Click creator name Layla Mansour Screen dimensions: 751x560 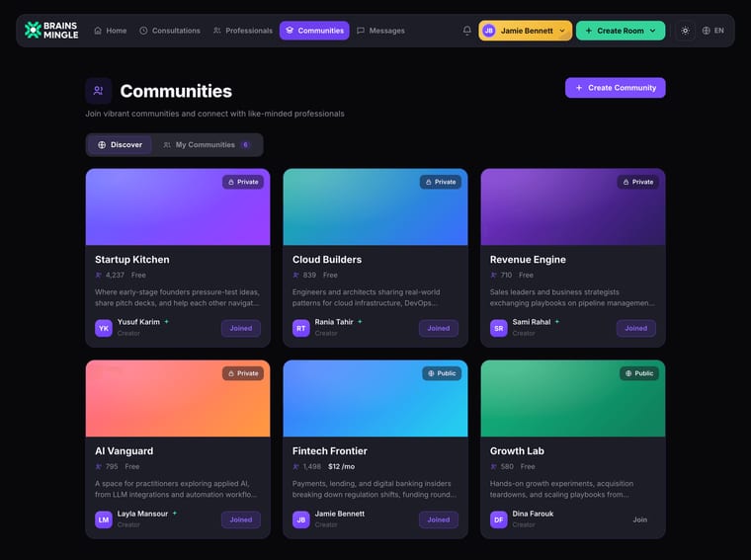(142, 514)
